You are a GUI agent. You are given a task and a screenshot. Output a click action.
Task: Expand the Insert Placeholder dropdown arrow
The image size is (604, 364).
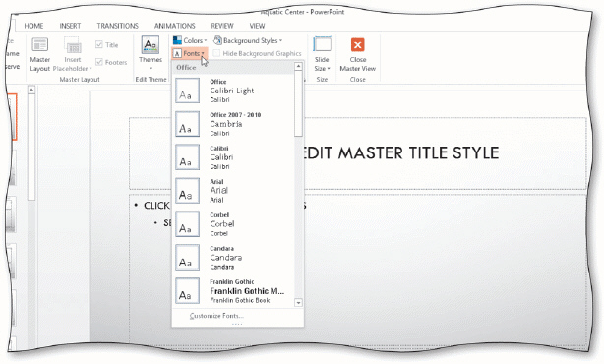[x=91, y=69]
